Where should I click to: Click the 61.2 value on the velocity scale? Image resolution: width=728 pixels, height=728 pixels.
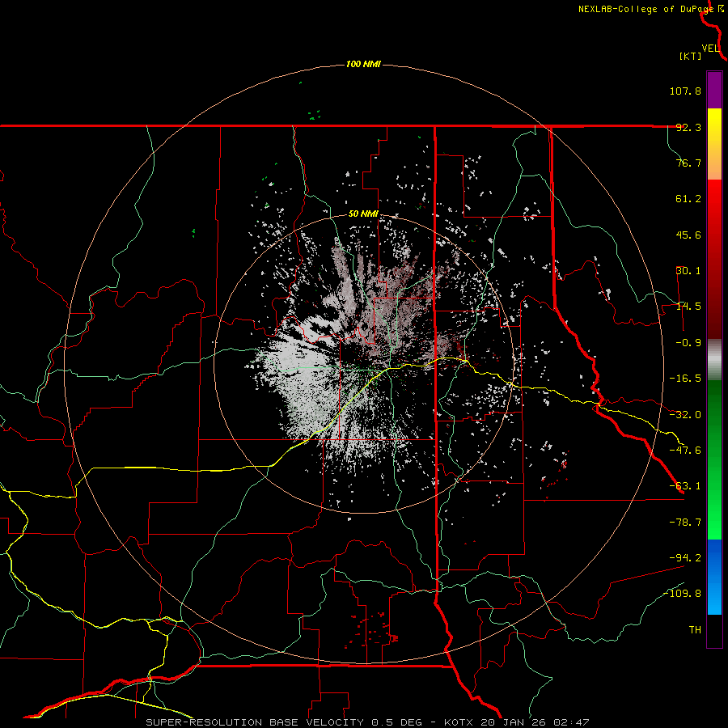(688, 199)
